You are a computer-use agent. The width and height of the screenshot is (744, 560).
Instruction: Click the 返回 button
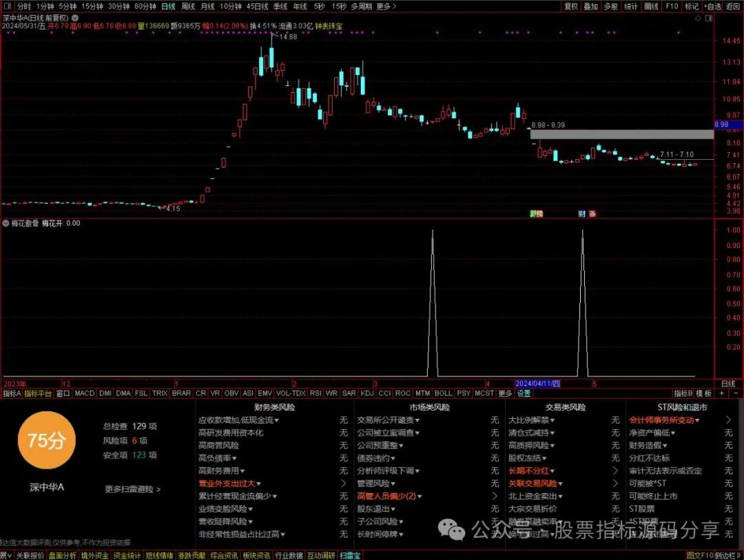click(x=732, y=6)
